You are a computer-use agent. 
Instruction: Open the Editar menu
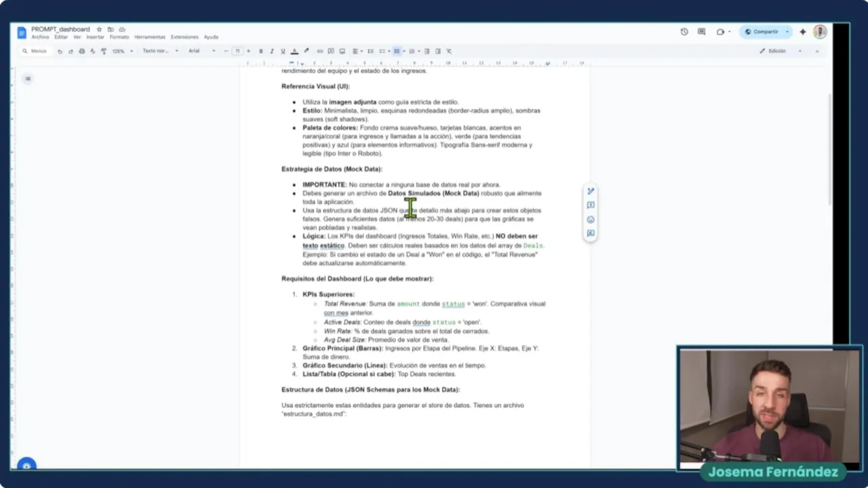point(61,37)
